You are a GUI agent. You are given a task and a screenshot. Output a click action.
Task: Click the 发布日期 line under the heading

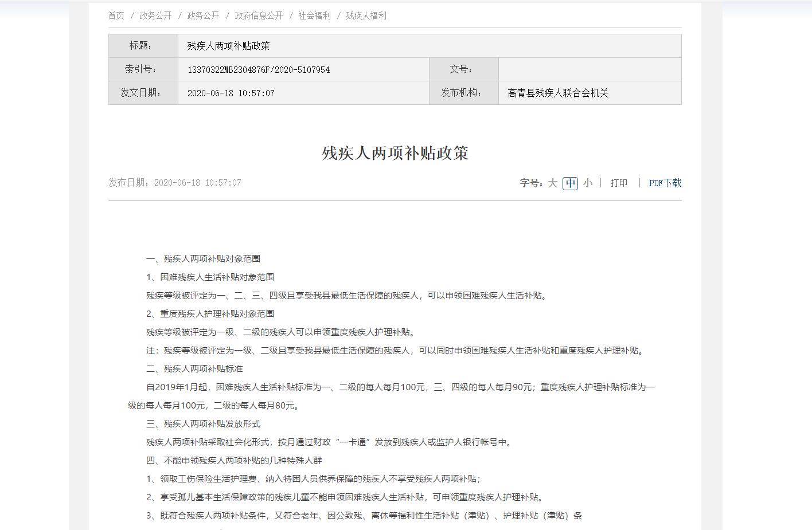(x=175, y=183)
